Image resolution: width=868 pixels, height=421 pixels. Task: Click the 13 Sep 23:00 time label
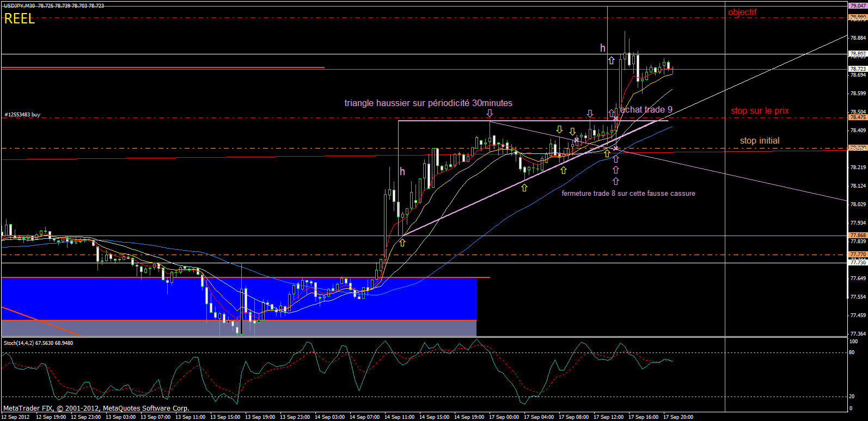(x=295, y=417)
